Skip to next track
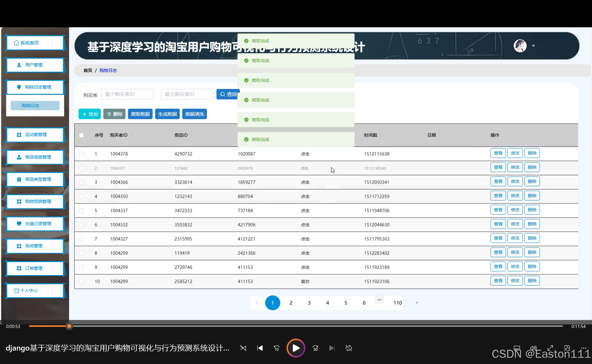 [x=332, y=348]
